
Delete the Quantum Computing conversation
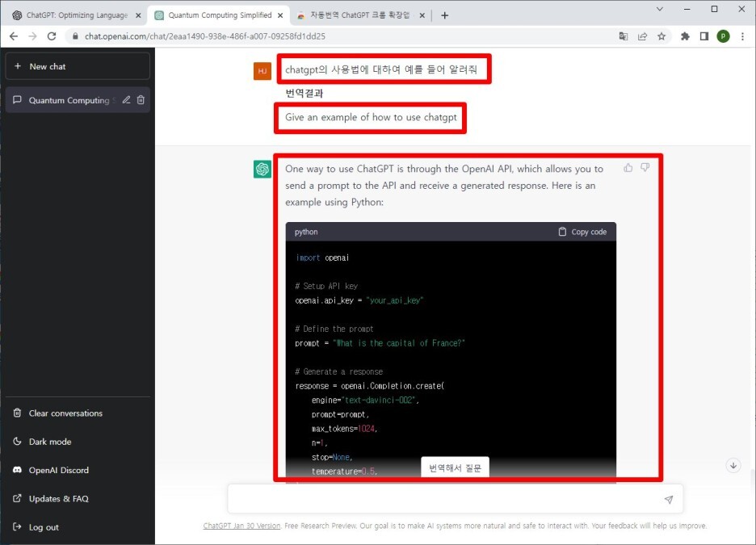tap(141, 100)
